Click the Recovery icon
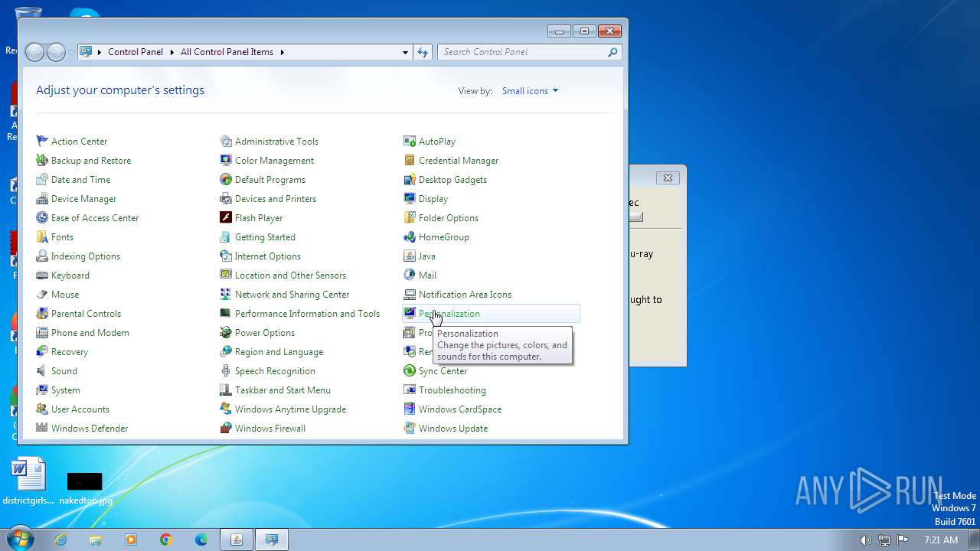The width and height of the screenshot is (980, 551). tap(42, 351)
